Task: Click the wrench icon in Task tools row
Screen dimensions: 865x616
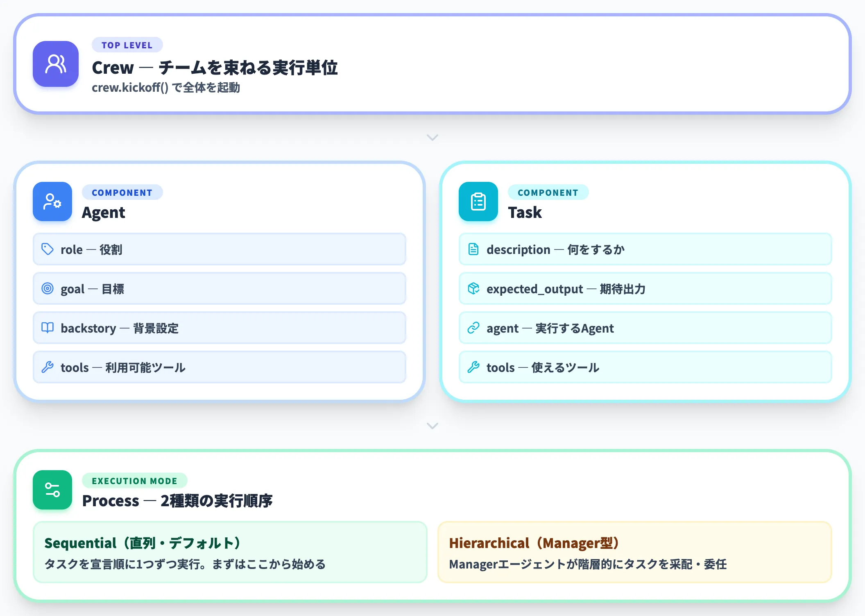Action: pos(473,367)
